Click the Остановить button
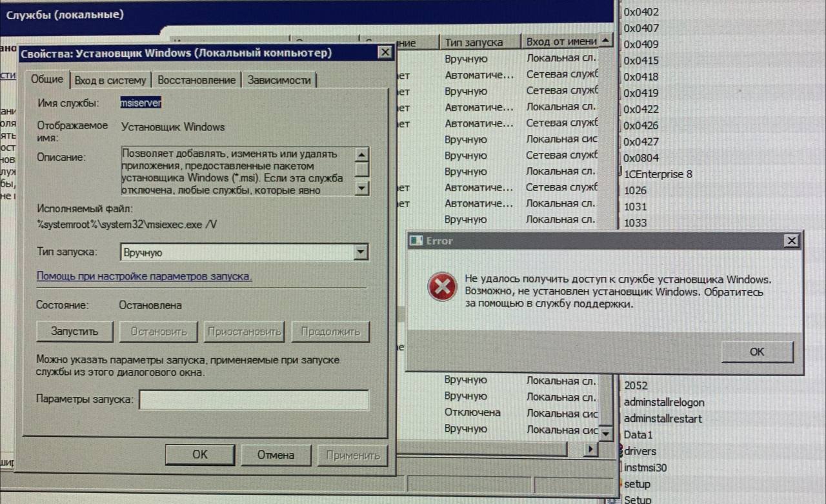Viewport: 826px width, 504px height. (x=159, y=332)
